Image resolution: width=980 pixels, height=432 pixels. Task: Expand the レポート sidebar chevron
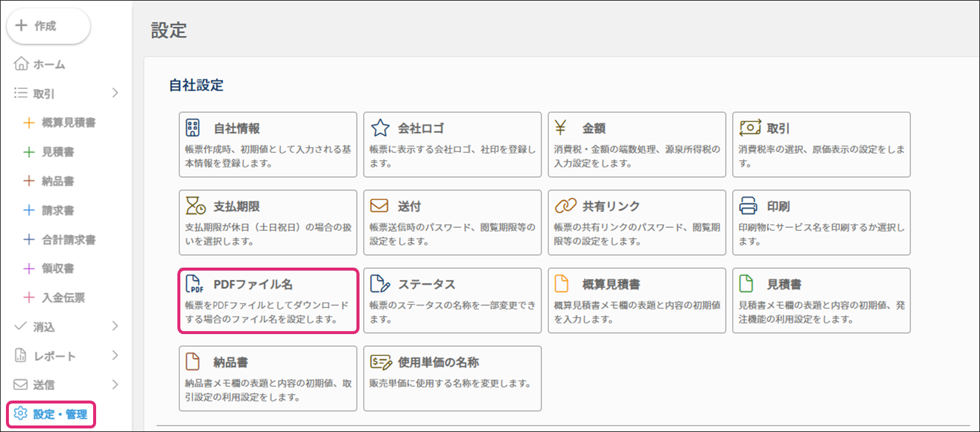coord(115,355)
